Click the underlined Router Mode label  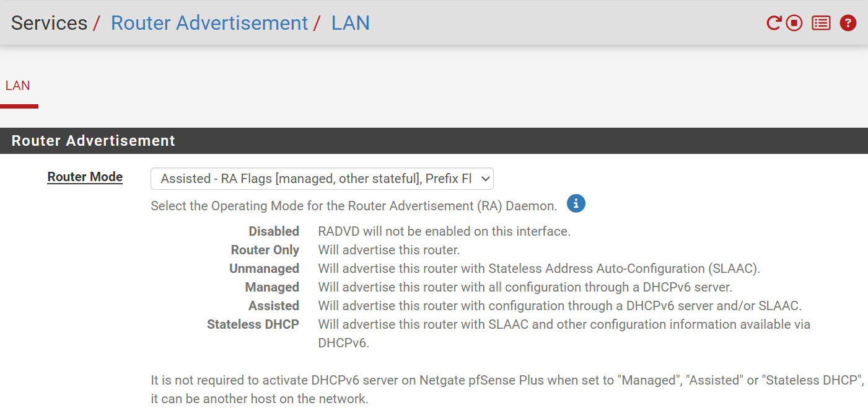(x=85, y=177)
